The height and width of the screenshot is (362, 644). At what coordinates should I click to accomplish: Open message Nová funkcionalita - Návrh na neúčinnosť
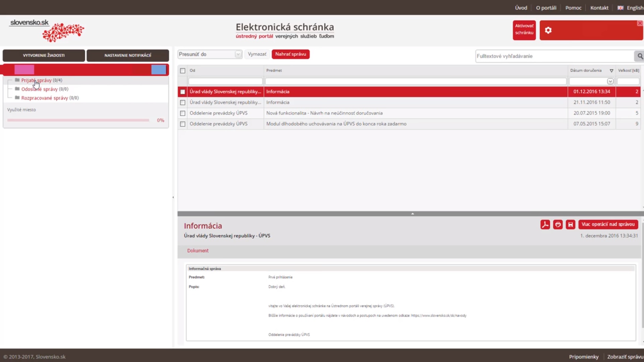coord(324,113)
